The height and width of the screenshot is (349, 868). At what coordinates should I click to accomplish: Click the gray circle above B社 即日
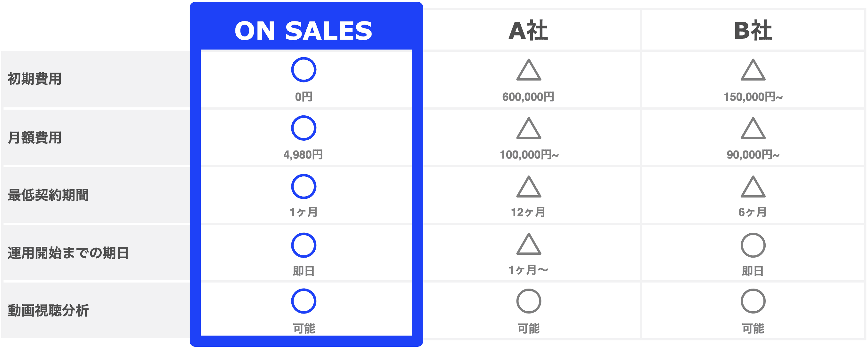click(753, 245)
